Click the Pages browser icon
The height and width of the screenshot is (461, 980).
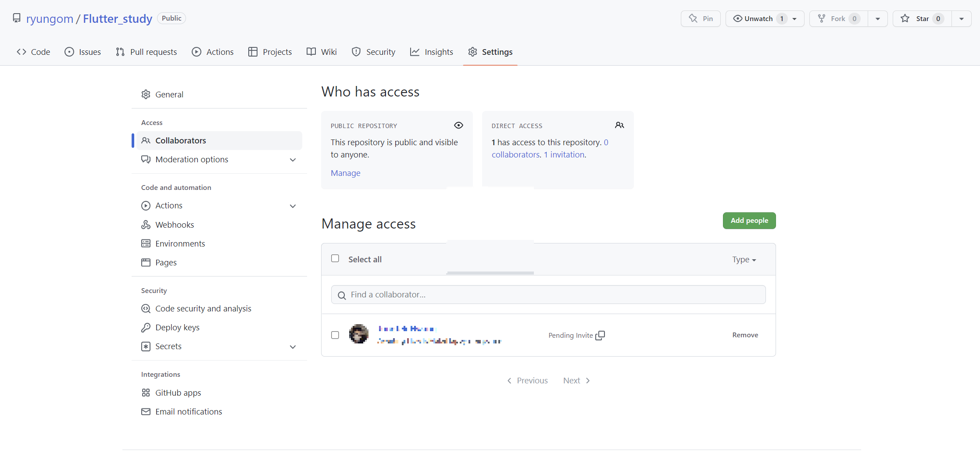pos(146,262)
